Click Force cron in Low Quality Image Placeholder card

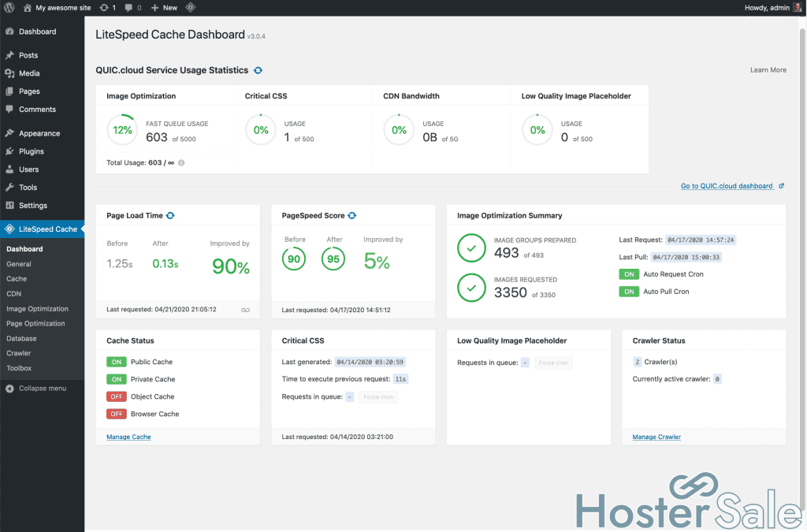(x=554, y=363)
